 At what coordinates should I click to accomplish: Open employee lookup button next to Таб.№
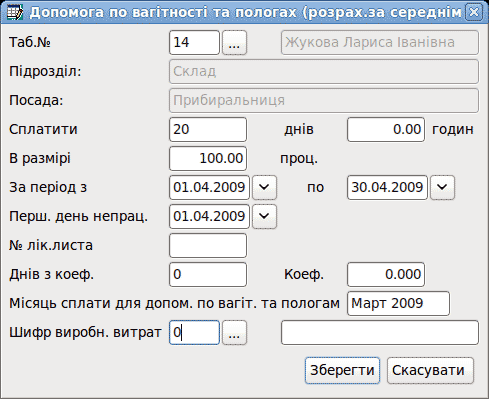tap(234, 42)
